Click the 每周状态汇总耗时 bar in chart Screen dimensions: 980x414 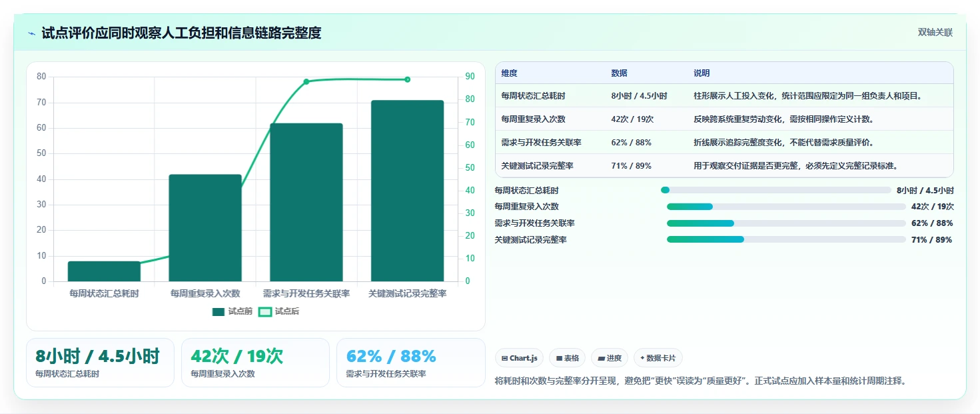point(104,271)
